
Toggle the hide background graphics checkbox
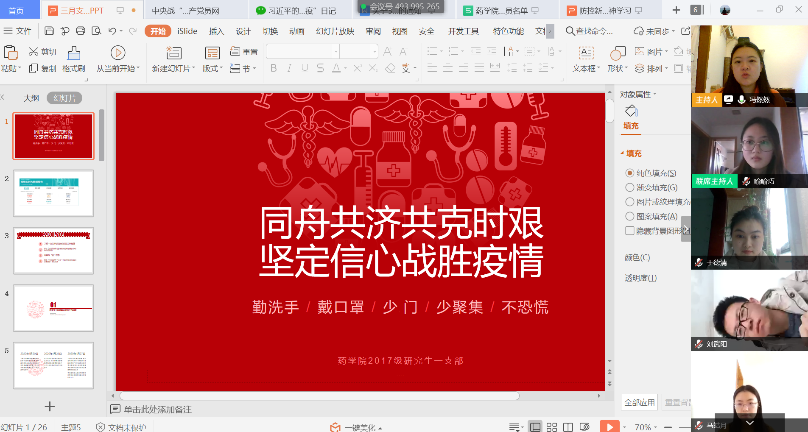tap(630, 229)
